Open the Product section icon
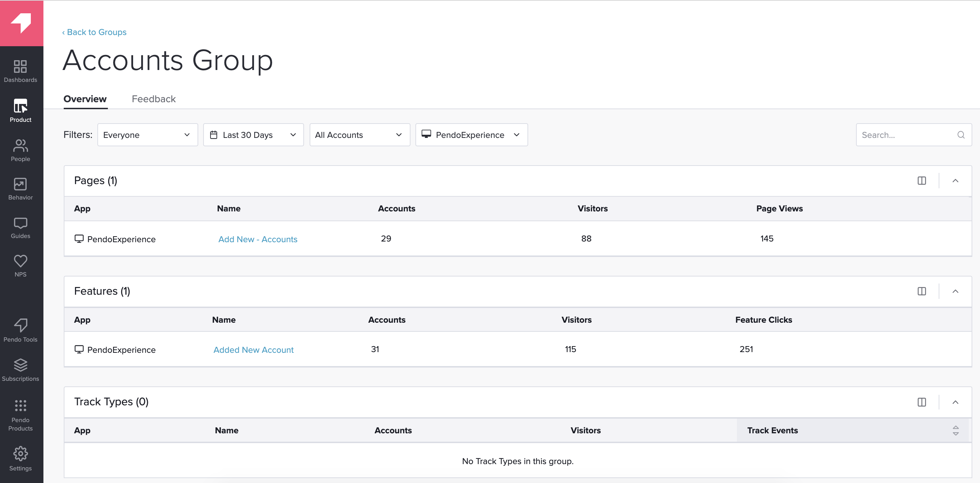980x483 pixels. [21, 106]
